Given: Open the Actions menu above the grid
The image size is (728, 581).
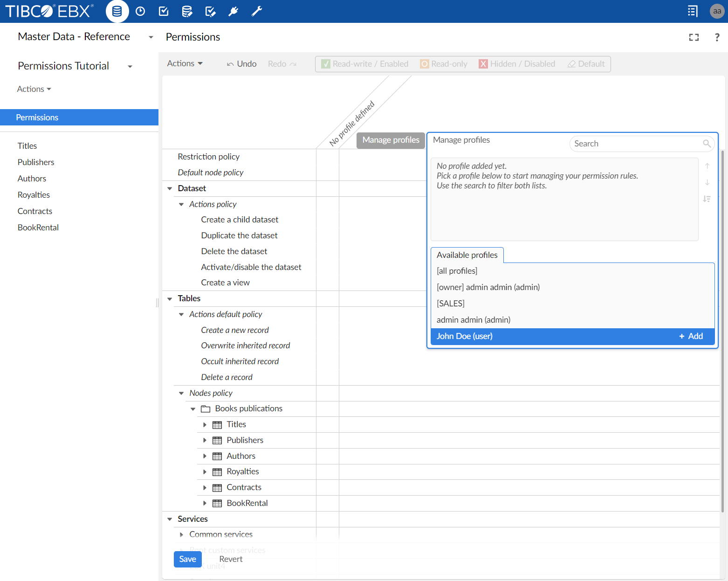Looking at the screenshot, I should tap(185, 63).
